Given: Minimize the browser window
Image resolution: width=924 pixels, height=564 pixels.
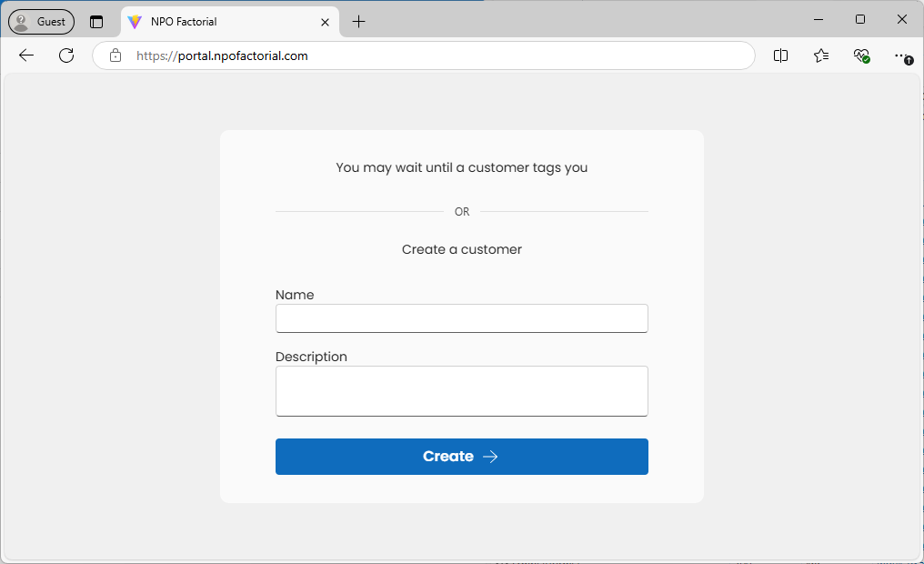Looking at the screenshot, I should tap(819, 19).
